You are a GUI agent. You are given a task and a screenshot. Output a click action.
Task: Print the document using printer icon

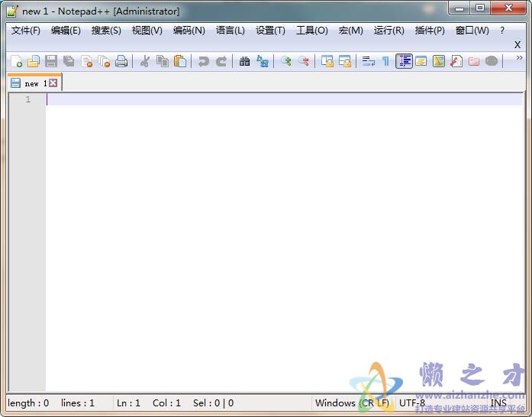tap(121, 61)
